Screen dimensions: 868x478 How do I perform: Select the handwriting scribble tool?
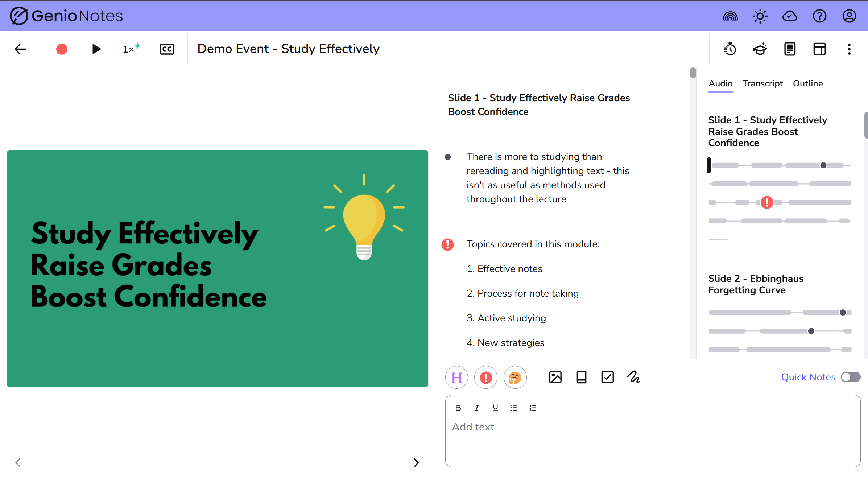pos(633,377)
